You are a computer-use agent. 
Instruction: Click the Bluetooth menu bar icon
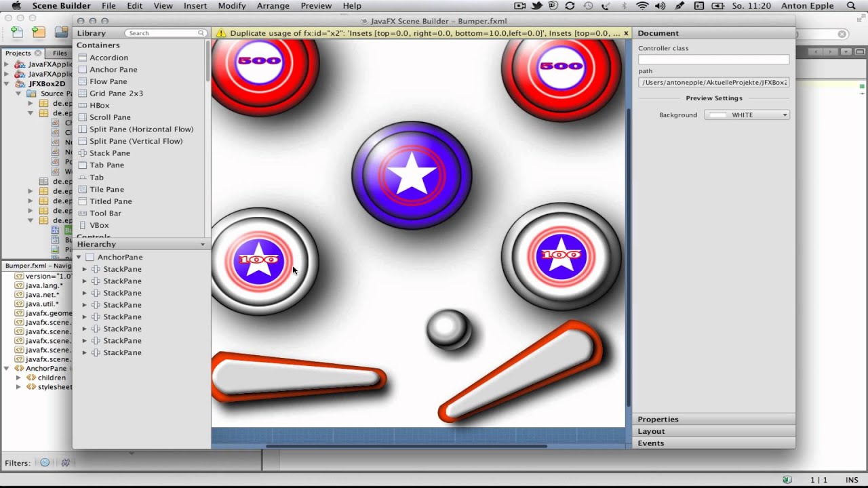click(x=623, y=6)
